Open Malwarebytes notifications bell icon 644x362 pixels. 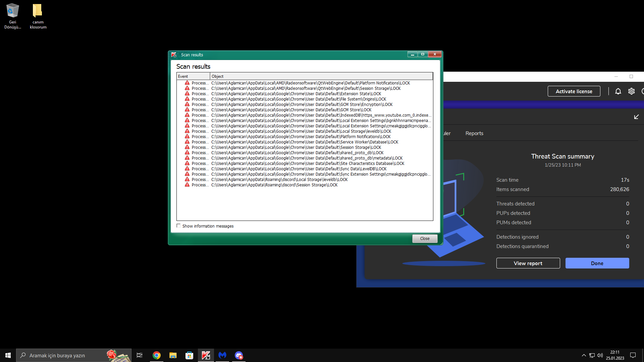[x=618, y=91]
